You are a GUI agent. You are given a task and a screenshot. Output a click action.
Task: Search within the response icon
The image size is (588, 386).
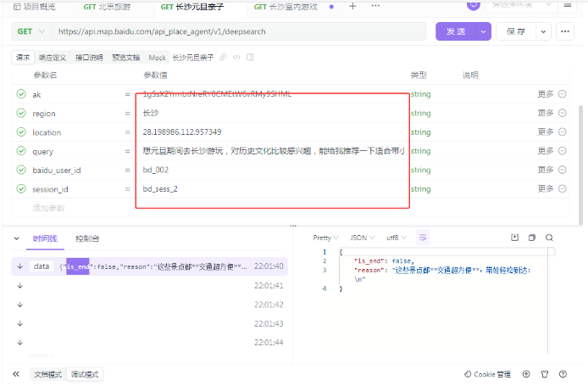[549, 238]
